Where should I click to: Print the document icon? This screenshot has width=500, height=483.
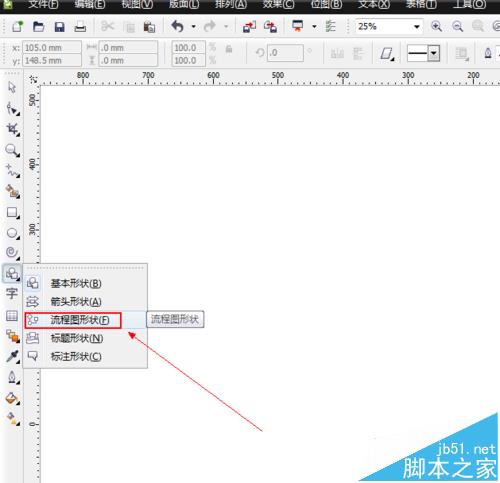[x=80, y=27]
